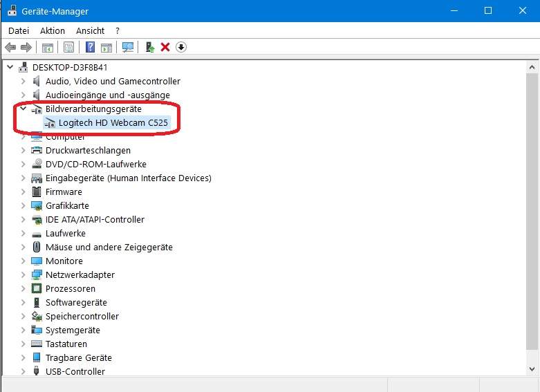Click the Logitech HD Webcam C525 camera icon
540x392 pixels.
tap(50, 122)
